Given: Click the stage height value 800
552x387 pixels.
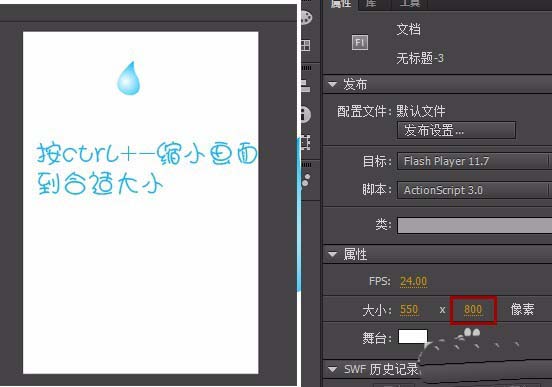Looking at the screenshot, I should pos(473,310).
